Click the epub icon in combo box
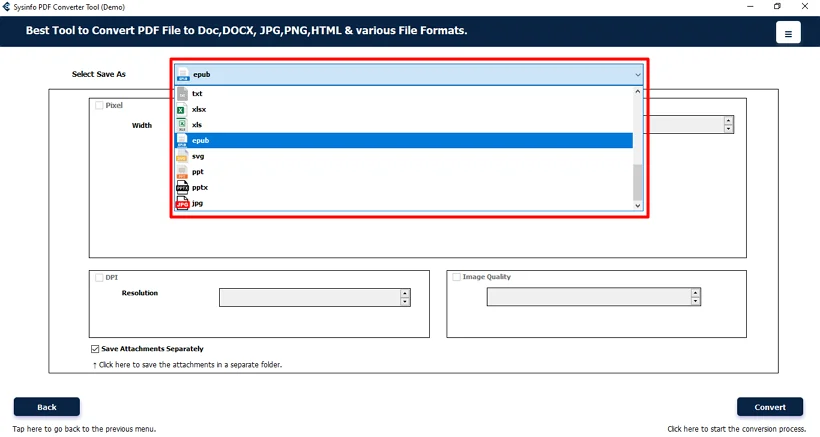 tap(183, 75)
